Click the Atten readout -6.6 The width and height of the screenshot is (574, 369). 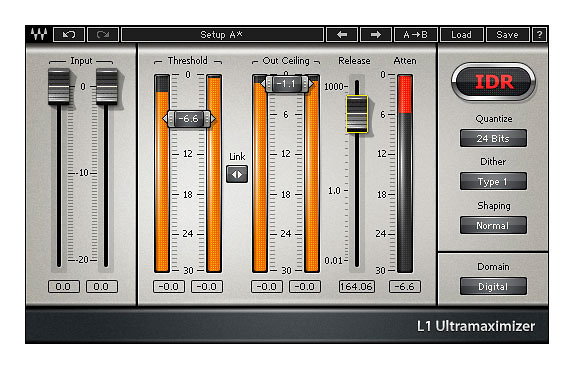click(x=405, y=286)
